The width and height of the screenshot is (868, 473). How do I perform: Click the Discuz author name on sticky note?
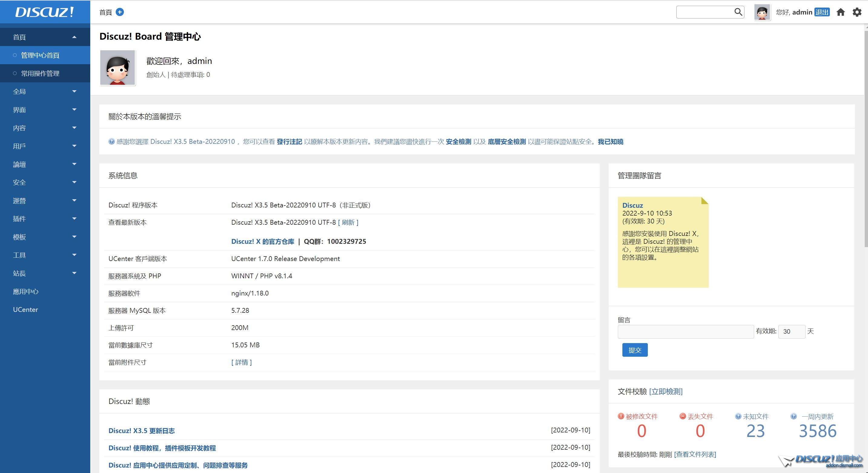coord(632,205)
